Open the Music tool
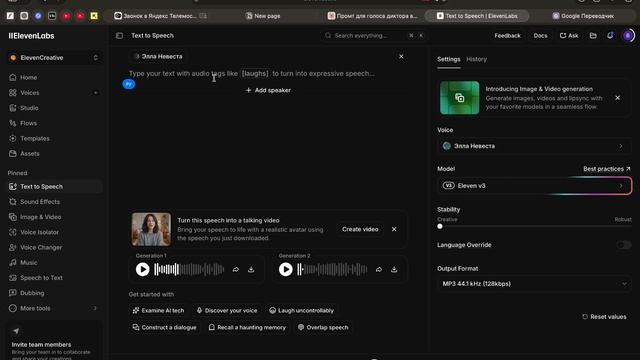Screen dimensions: 640x360 coord(54,262)
